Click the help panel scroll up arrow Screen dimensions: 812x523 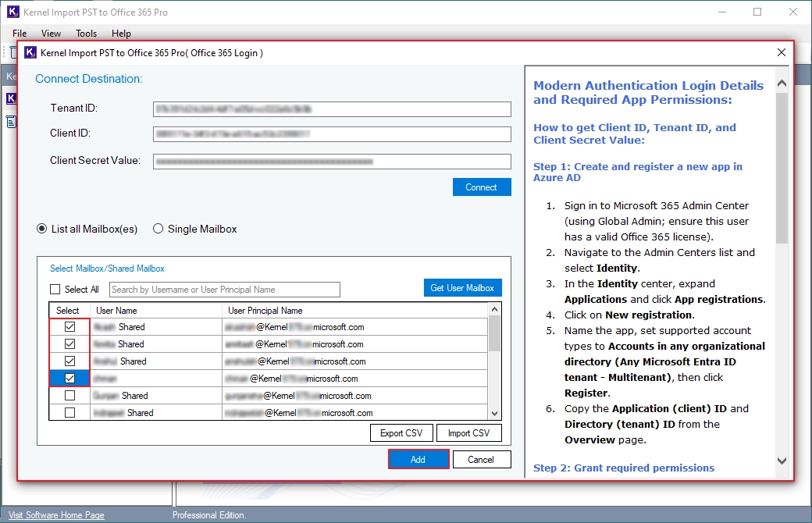tap(782, 83)
